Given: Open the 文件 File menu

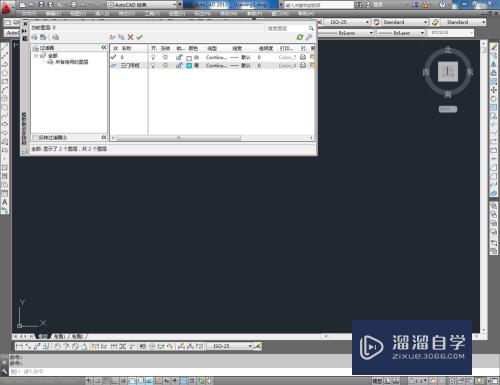Looking at the screenshot, I should [28, 14].
